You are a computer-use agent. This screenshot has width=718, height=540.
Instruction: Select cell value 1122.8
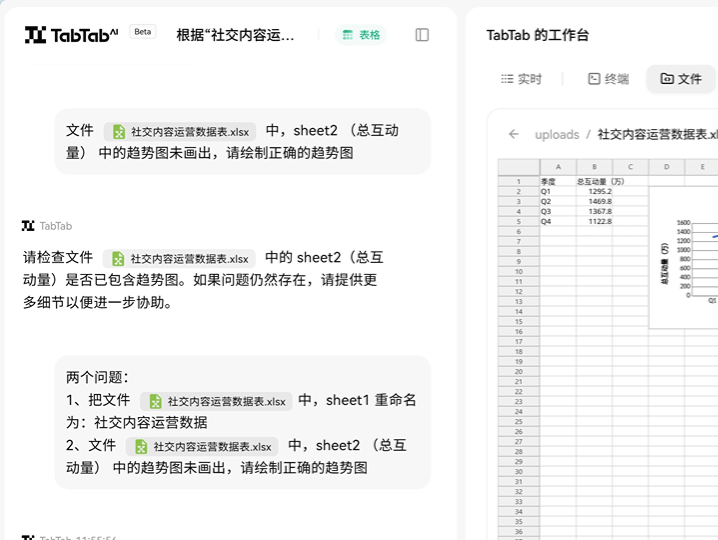click(594, 222)
